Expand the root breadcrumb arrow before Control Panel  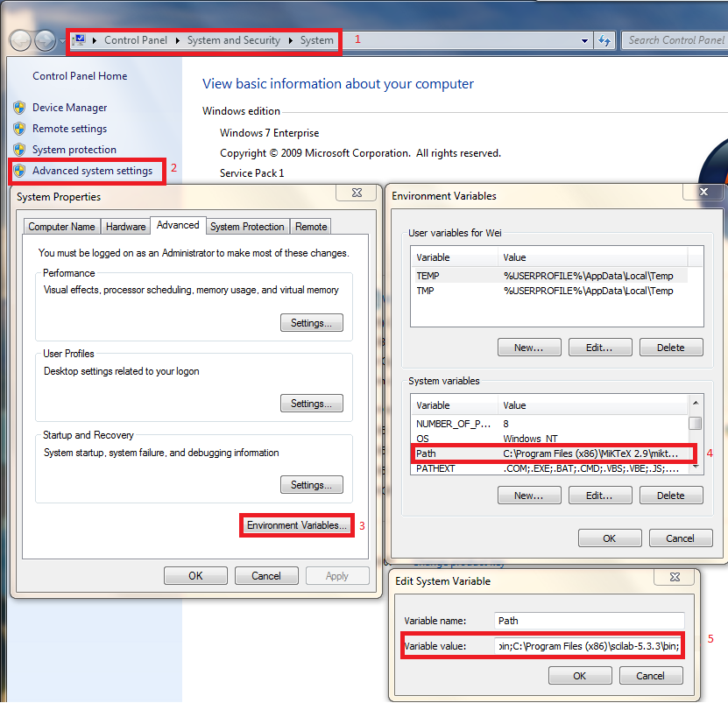point(95,41)
